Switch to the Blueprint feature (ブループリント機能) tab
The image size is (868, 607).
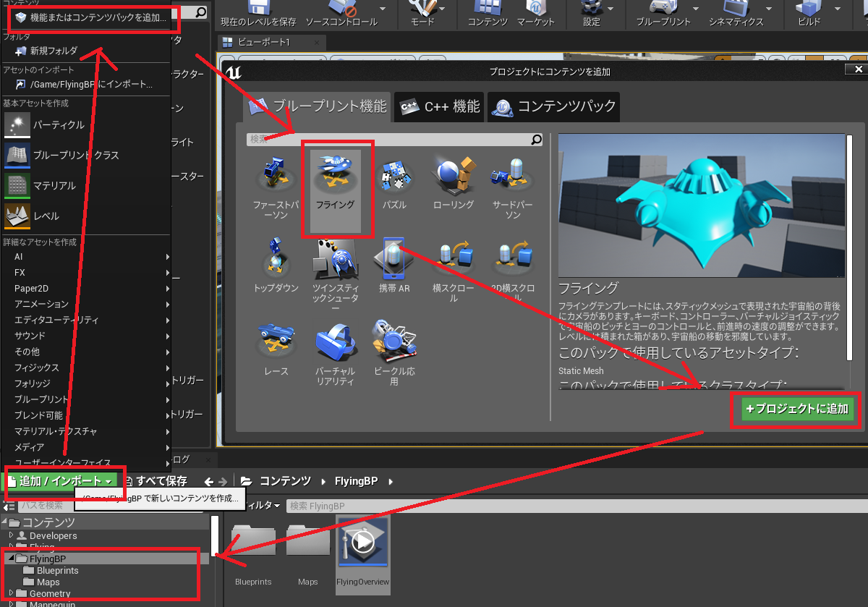tap(318, 106)
